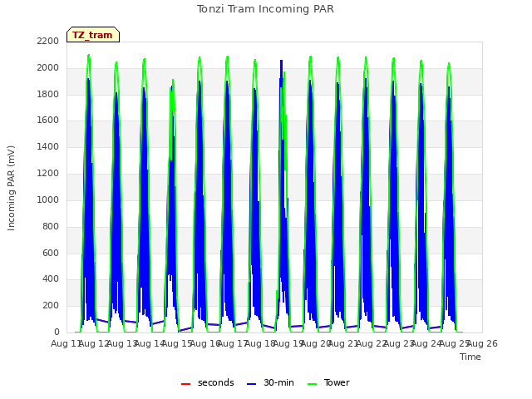Toggle the seconds legend entry
532x399 pixels.
pos(208,382)
